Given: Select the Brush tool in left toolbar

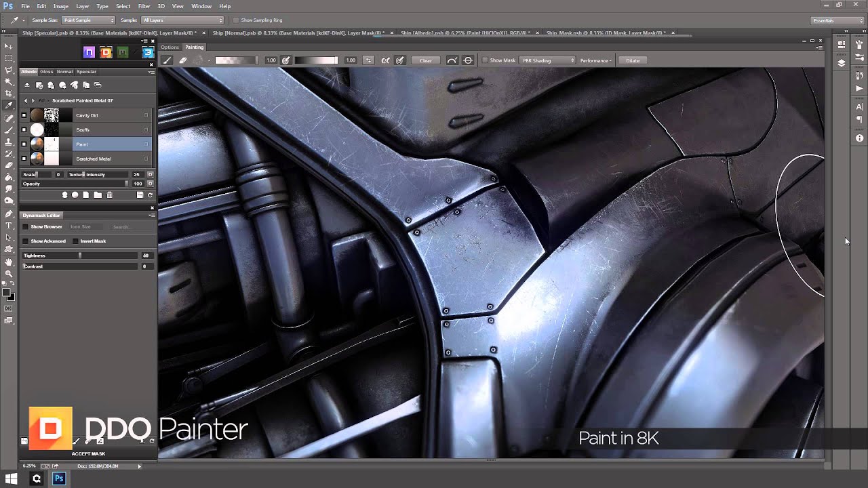Looking at the screenshot, I should (9, 129).
